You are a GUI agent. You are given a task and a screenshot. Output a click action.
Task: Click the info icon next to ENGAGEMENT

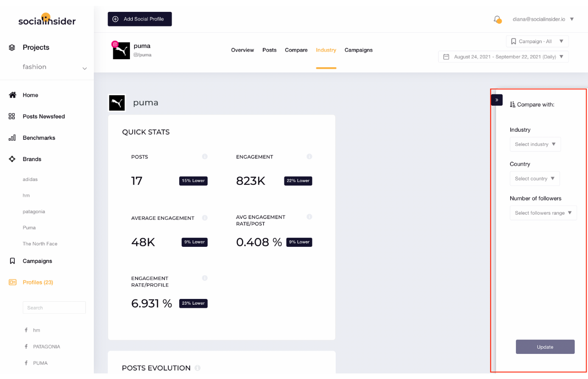pyautogui.click(x=309, y=156)
